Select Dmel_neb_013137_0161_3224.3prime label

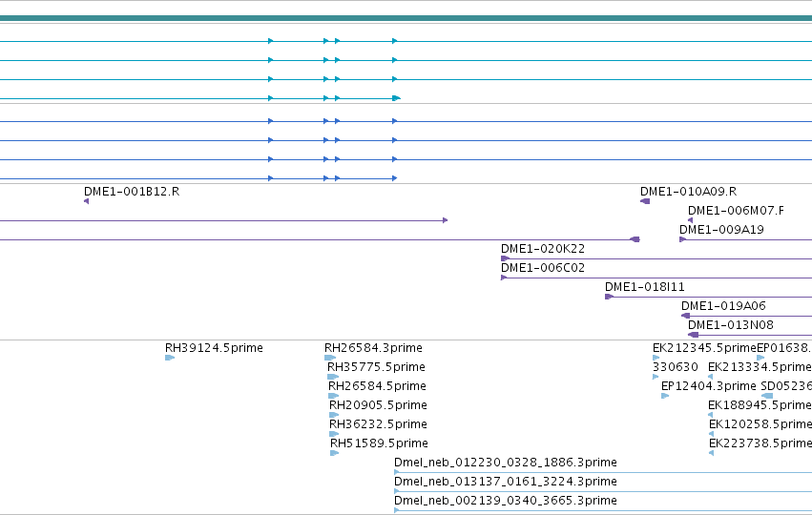click(x=506, y=482)
